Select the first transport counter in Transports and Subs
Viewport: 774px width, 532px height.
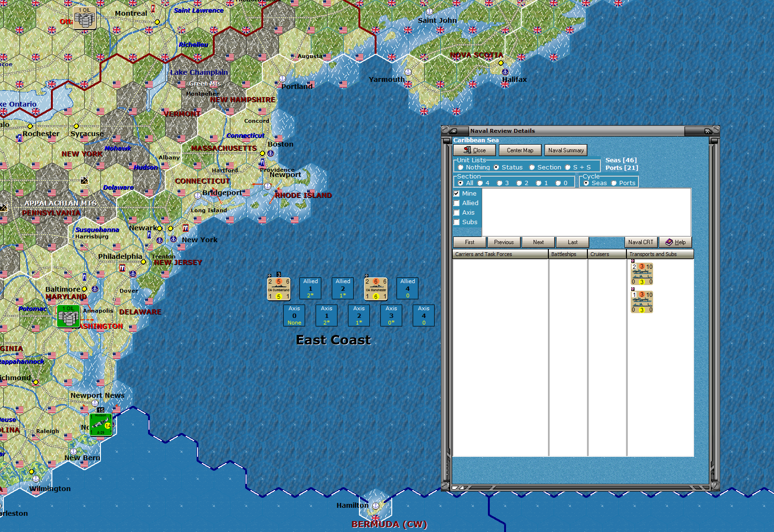point(642,274)
